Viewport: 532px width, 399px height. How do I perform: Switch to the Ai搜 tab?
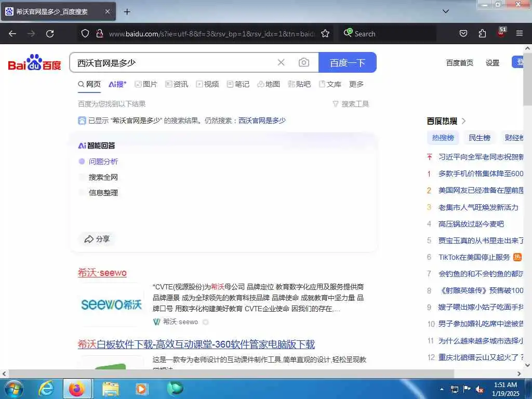[117, 84]
